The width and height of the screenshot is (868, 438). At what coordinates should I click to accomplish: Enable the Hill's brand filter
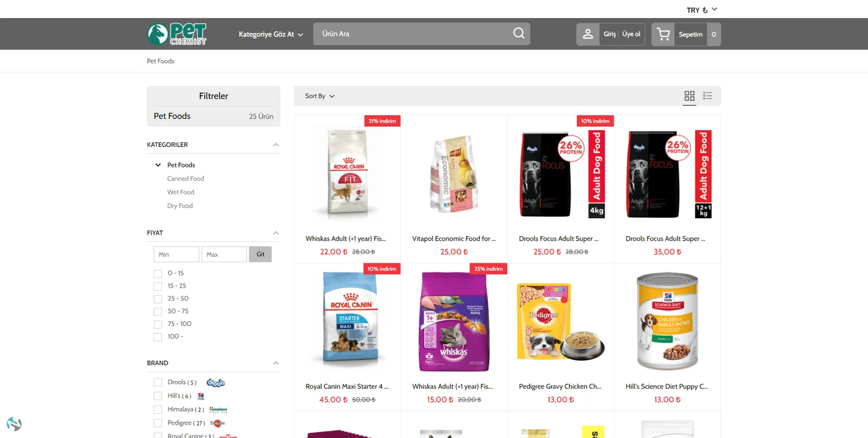(157, 396)
